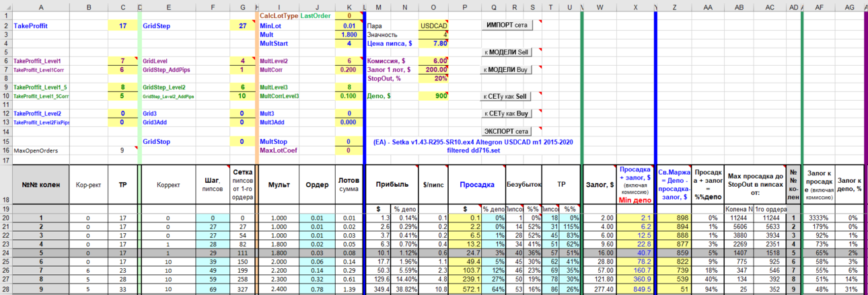Image resolution: width=868 pixels, height=295 pixels.
Task: Click the к МОДЕЛИ Buy button
Action: (507, 69)
